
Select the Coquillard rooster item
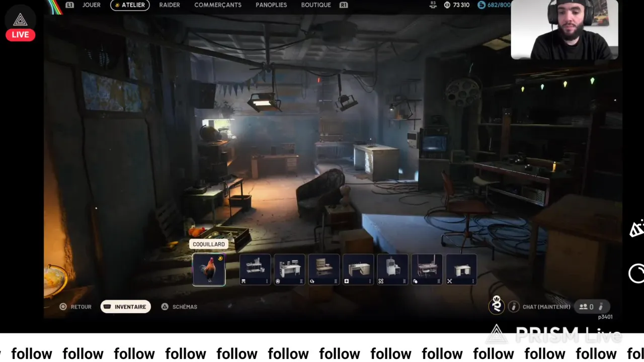click(209, 270)
